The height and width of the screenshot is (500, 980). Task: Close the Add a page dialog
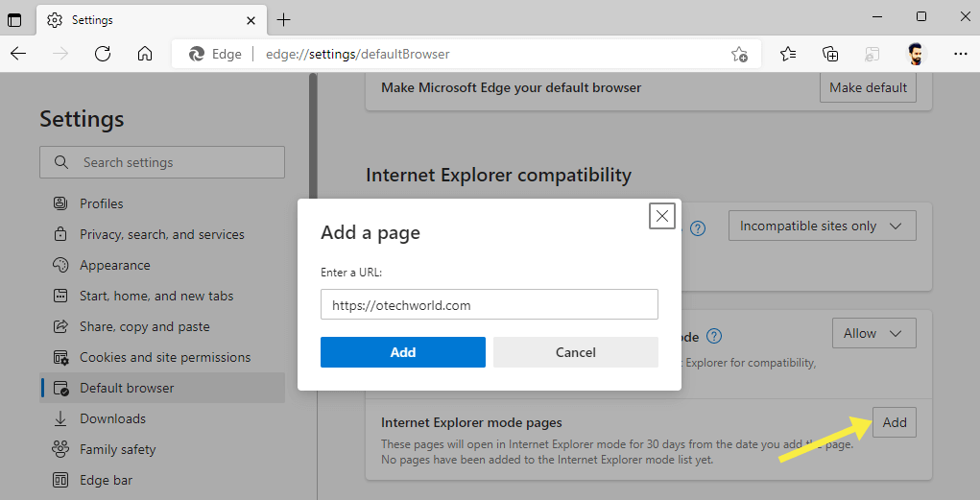662,216
